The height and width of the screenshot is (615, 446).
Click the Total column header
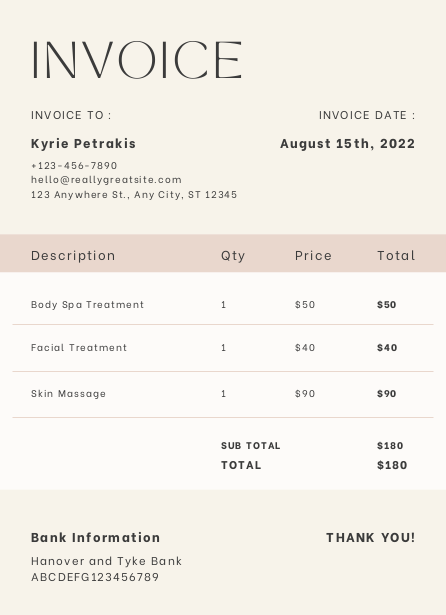[x=396, y=256]
